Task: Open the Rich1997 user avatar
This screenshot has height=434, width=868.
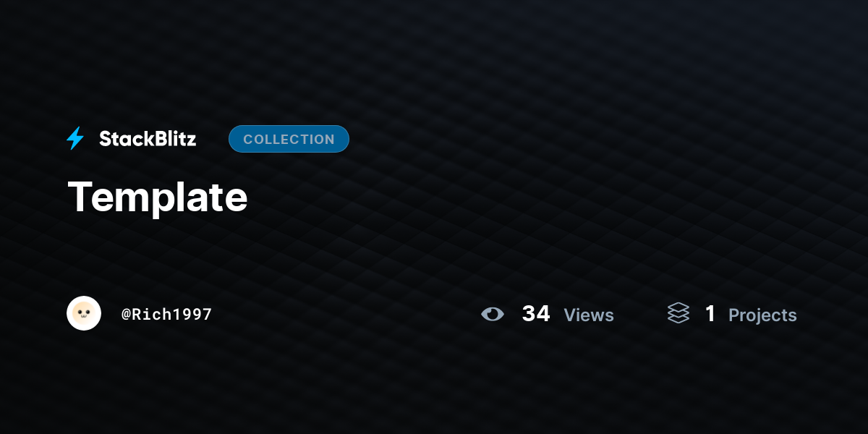Action: coord(84,313)
